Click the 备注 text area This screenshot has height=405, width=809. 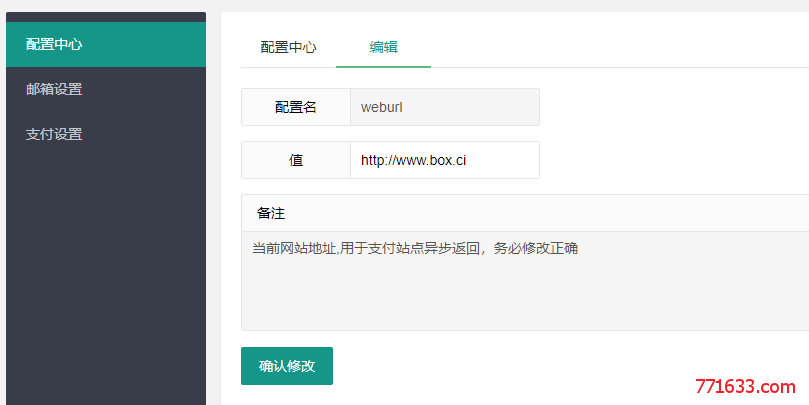coord(525,281)
